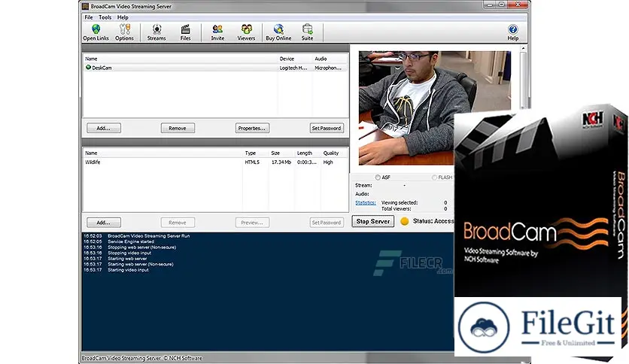629x364 pixels.
Task: Click the webcam preview image
Action: (434, 108)
